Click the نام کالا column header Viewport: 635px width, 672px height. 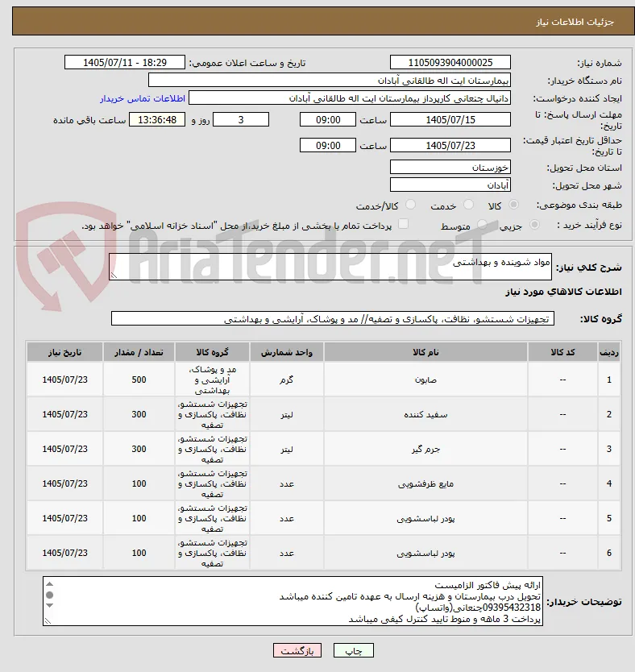click(x=425, y=352)
